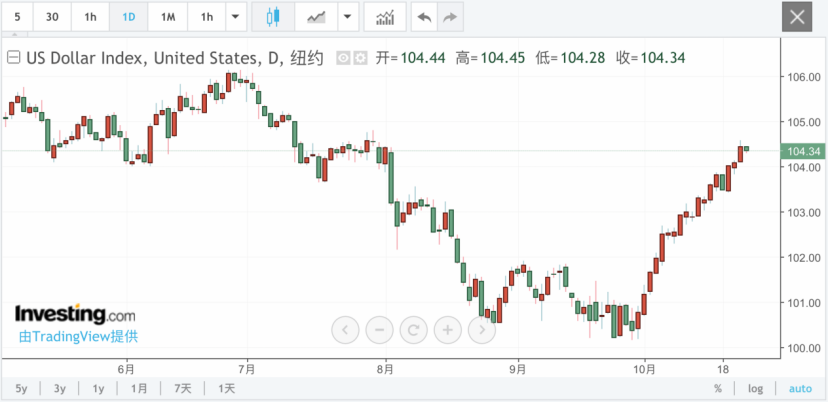Zoom in with the plus circle

(448, 330)
